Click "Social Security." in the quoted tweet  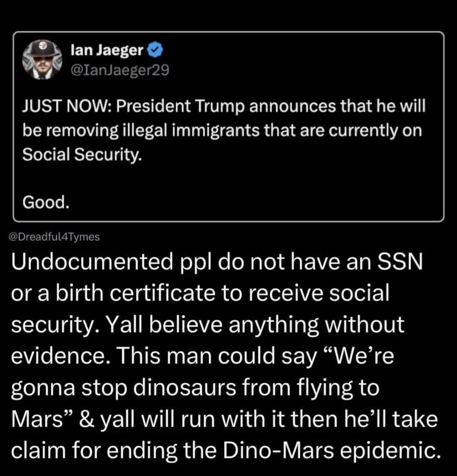pyautogui.click(x=82, y=154)
